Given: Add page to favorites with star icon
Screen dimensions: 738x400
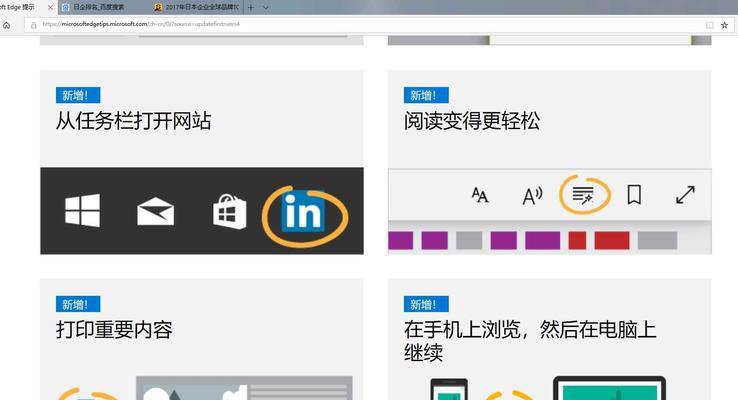Looking at the screenshot, I should [x=724, y=25].
